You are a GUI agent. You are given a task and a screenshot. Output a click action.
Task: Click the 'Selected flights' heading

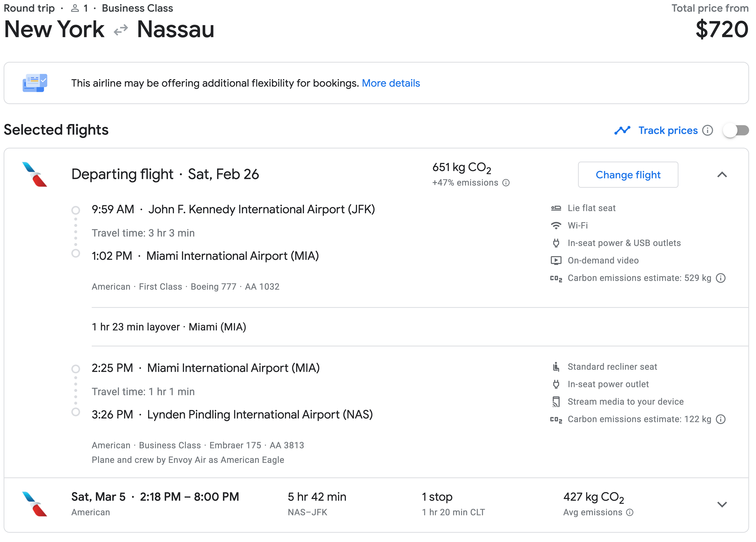[56, 130]
